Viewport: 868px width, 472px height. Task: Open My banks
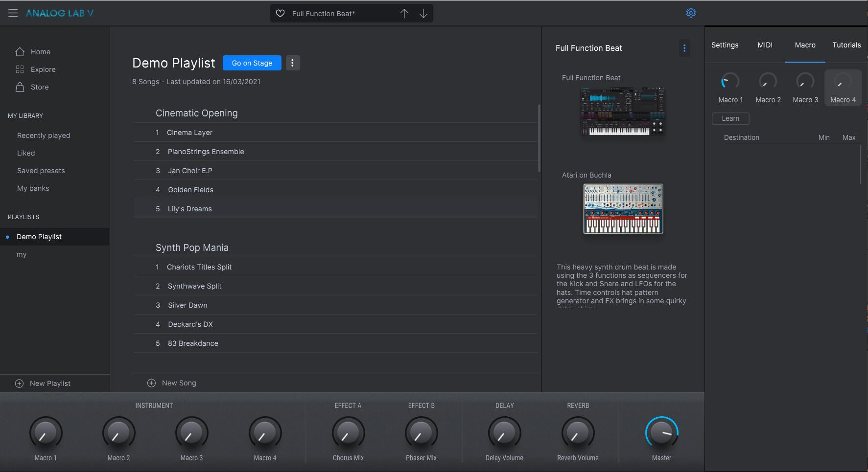click(33, 188)
